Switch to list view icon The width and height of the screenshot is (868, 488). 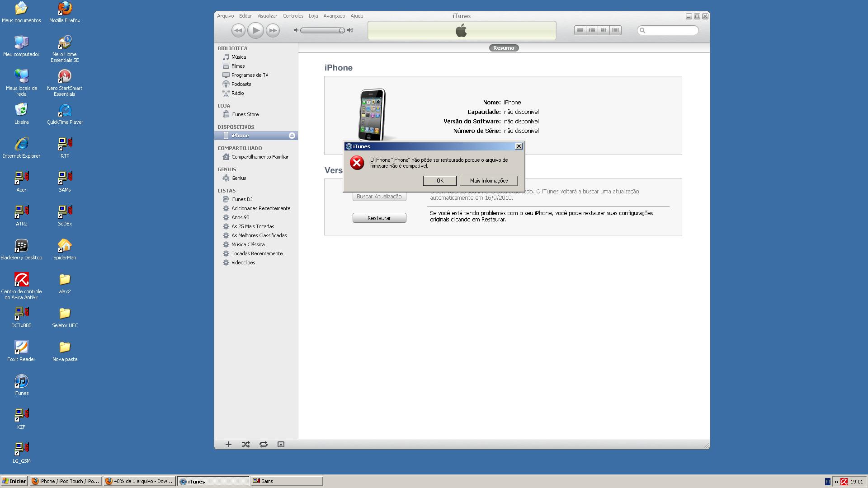point(580,30)
